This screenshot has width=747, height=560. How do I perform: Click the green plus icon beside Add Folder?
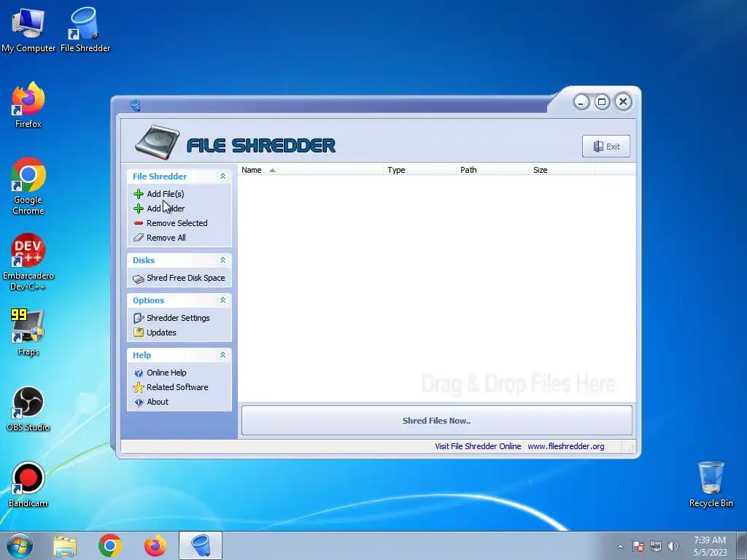coord(139,209)
